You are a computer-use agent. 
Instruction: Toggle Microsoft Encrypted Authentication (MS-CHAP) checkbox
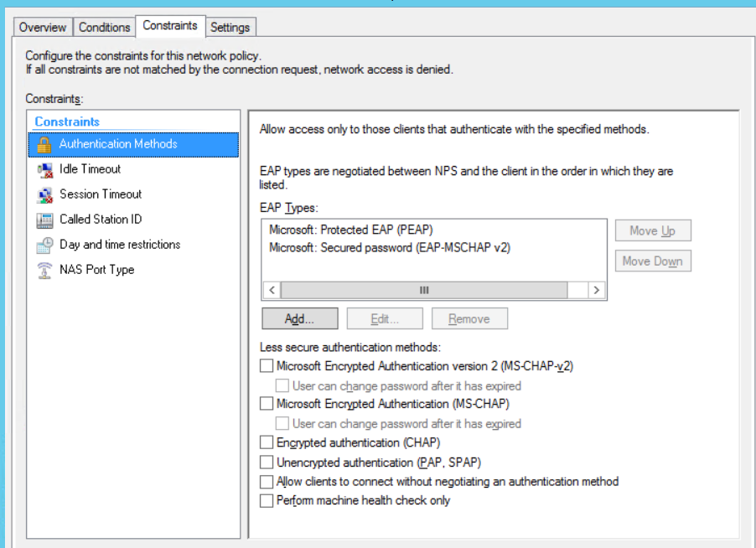(267, 404)
